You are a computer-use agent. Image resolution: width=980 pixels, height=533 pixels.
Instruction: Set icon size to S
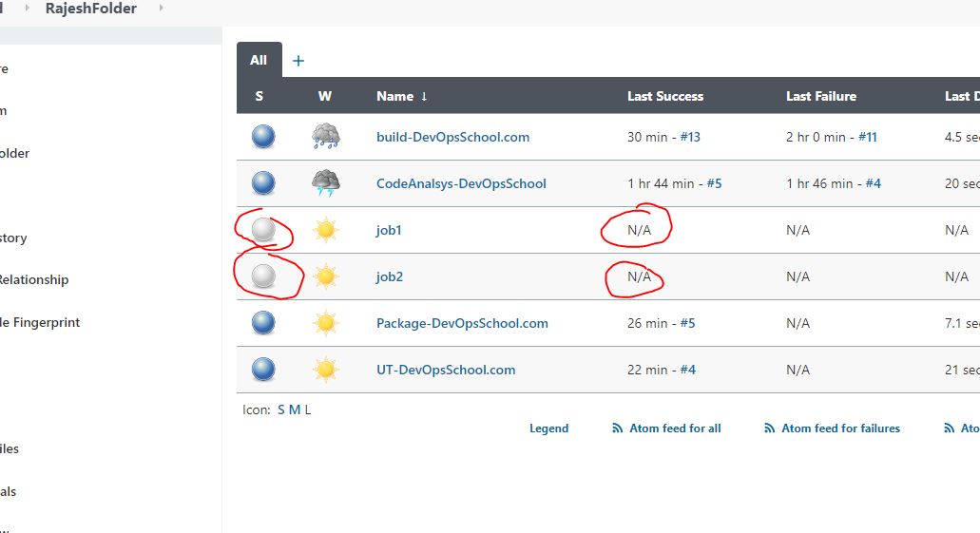281,409
